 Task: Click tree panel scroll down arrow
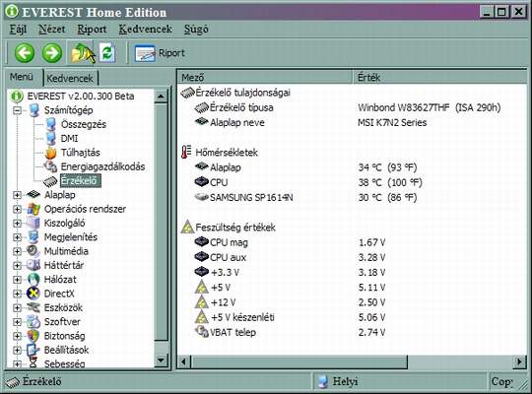point(161,360)
